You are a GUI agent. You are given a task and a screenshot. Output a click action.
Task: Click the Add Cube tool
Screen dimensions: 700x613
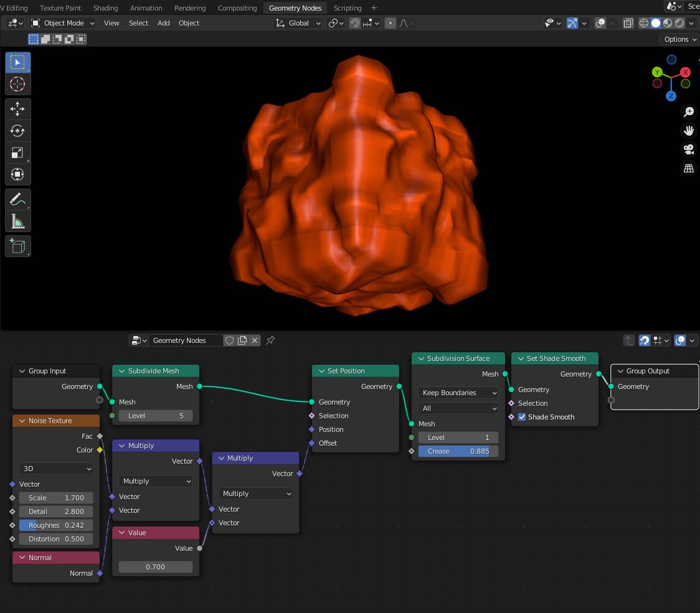(x=17, y=246)
